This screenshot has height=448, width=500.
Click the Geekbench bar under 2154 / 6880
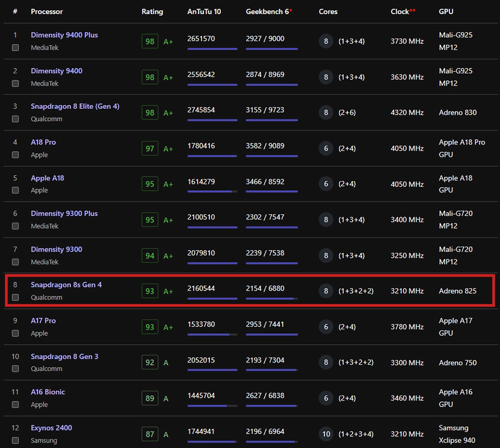(272, 299)
